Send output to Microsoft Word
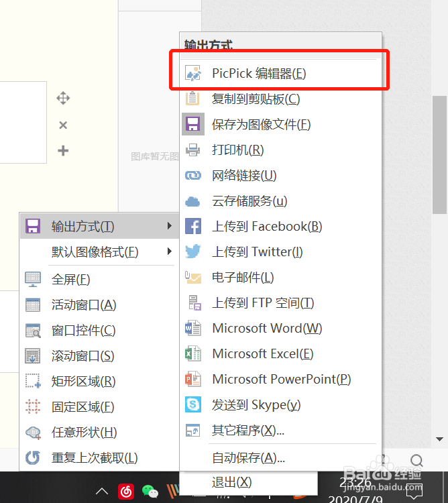The image size is (448, 503). coord(280,328)
